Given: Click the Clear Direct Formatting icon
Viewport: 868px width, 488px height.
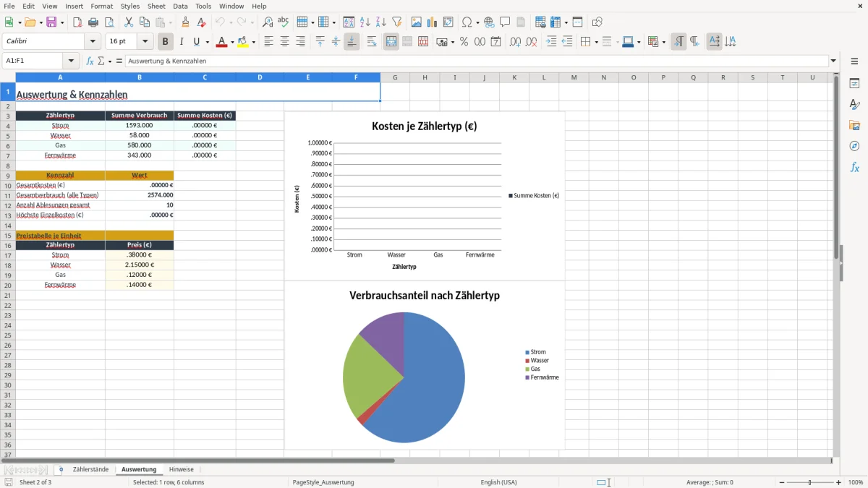Looking at the screenshot, I should (x=202, y=22).
